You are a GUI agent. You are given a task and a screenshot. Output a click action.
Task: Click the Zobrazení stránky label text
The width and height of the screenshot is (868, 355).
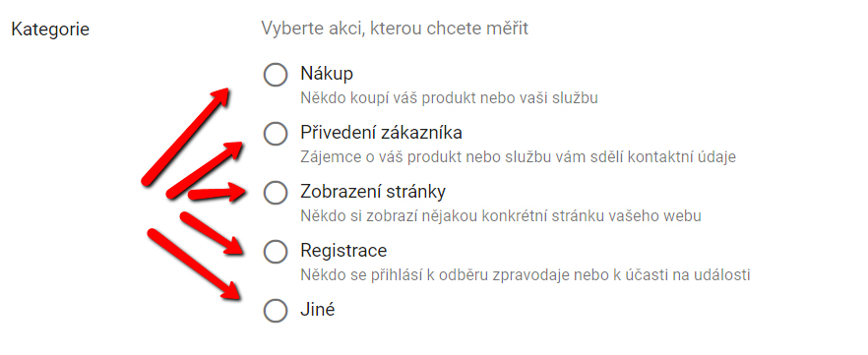click(x=373, y=192)
